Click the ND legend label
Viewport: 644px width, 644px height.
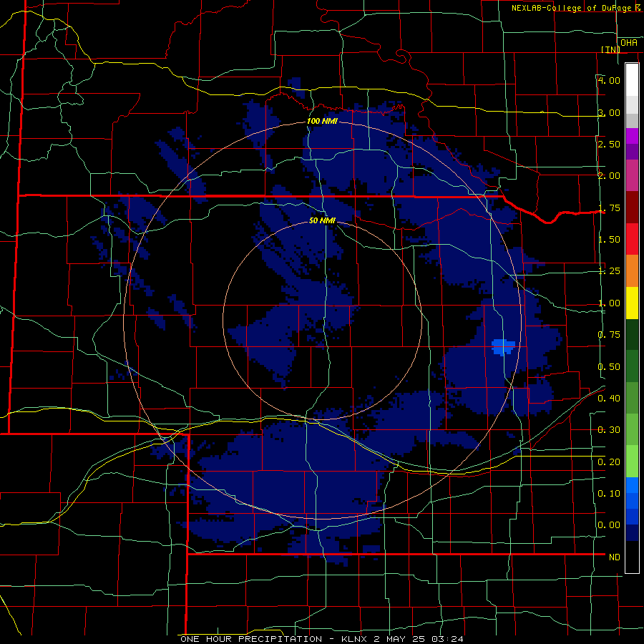tap(615, 557)
